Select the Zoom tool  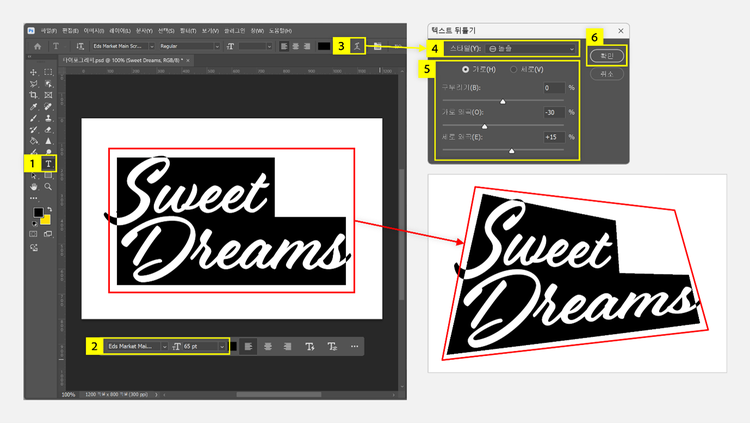[x=48, y=187]
